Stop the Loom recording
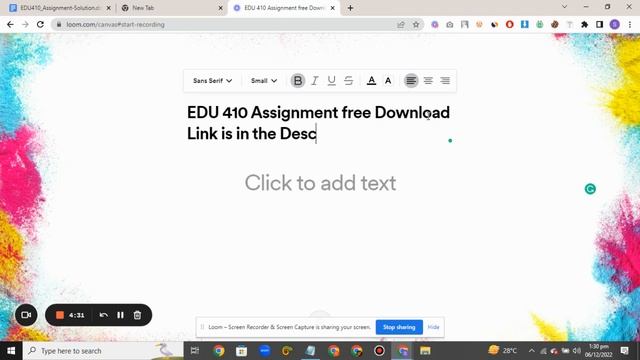The height and width of the screenshot is (360, 640). coord(60,315)
